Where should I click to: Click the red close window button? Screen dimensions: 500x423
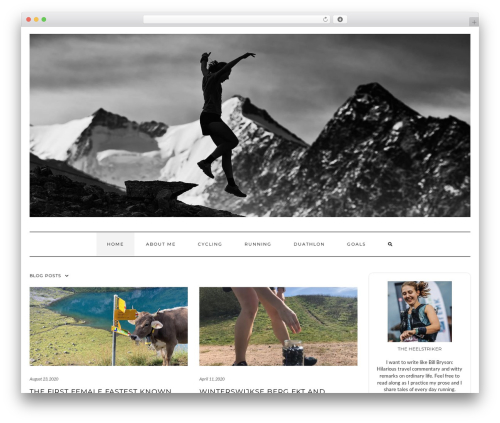point(29,19)
